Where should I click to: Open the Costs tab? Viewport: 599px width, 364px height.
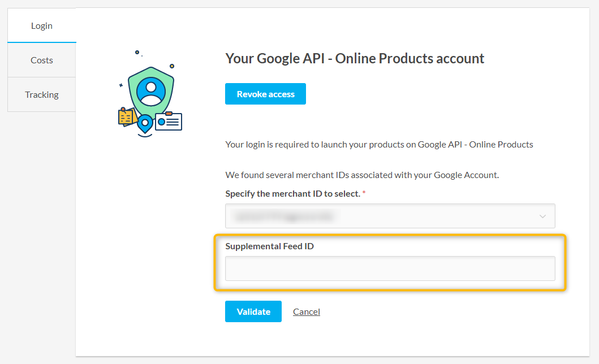click(x=42, y=60)
